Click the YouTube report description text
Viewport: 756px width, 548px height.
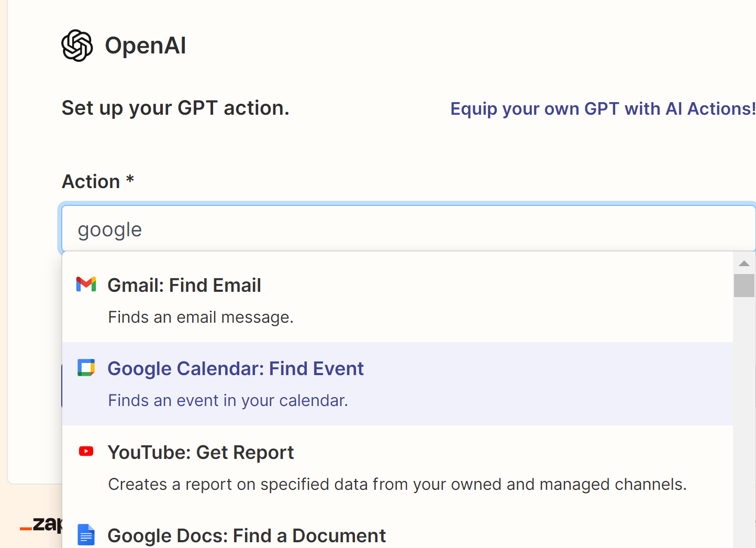397,484
